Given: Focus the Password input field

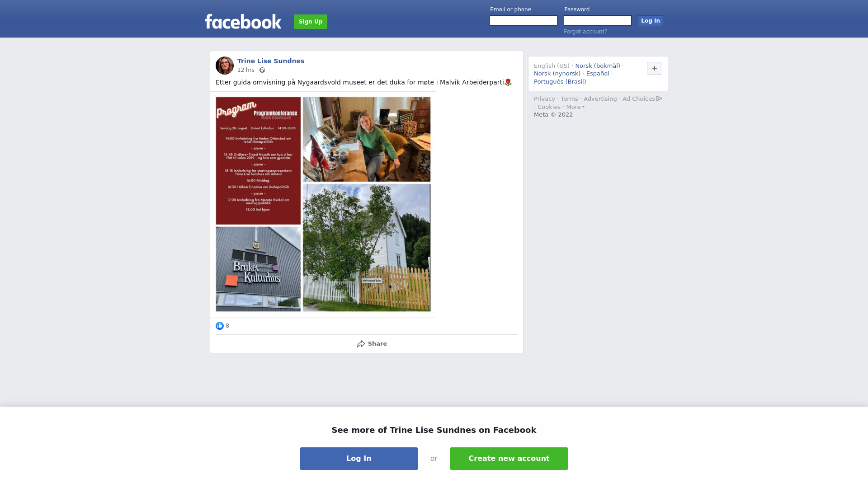Looking at the screenshot, I should point(598,21).
